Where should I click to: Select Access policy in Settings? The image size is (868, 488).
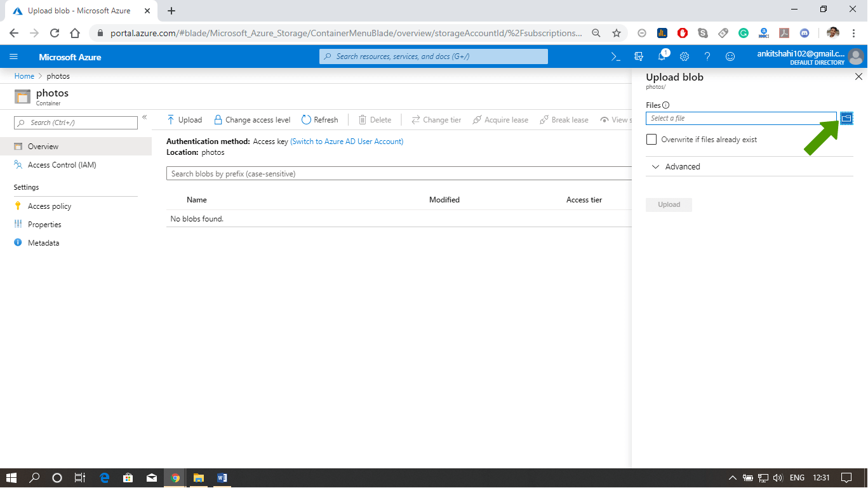(50, 206)
